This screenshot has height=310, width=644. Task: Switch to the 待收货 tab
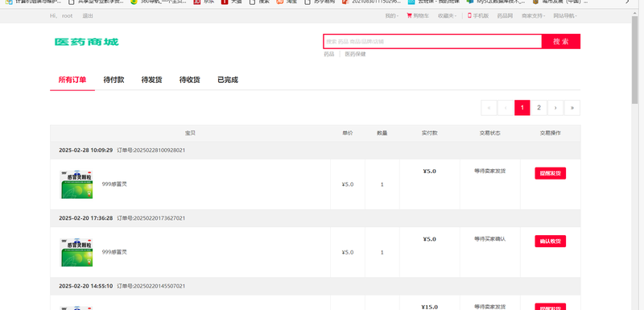pyautogui.click(x=190, y=80)
